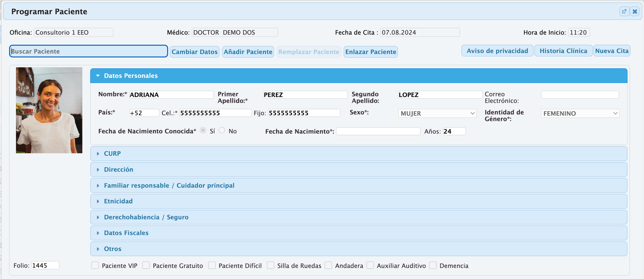Expand the Dirección section
The width and height of the screenshot is (644, 279).
(x=358, y=170)
